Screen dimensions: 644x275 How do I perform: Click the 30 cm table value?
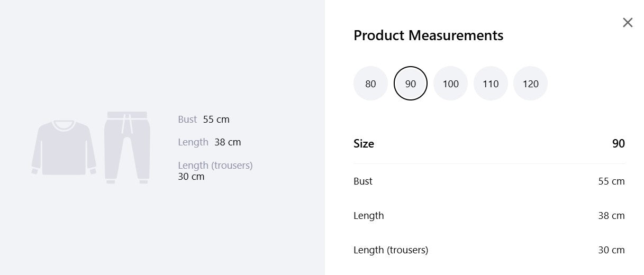pos(611,250)
